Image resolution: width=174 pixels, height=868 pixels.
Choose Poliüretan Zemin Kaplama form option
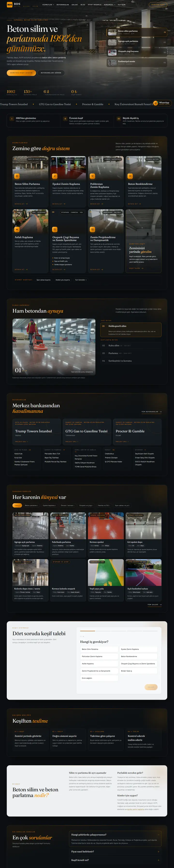click(x=99, y=656)
